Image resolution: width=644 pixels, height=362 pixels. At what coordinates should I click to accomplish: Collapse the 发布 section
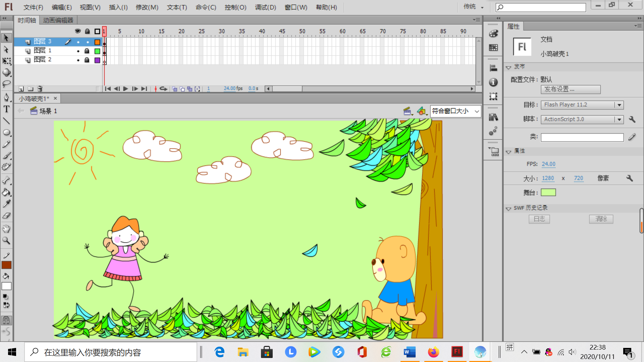508,67
